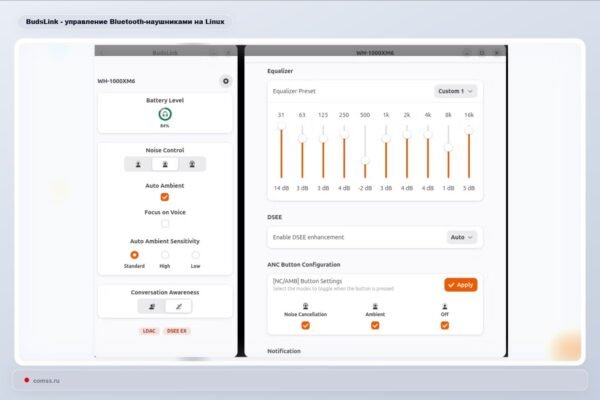Click the Notification section heading
Image resolution: width=600 pixels, height=400 pixels.
pos(284,351)
